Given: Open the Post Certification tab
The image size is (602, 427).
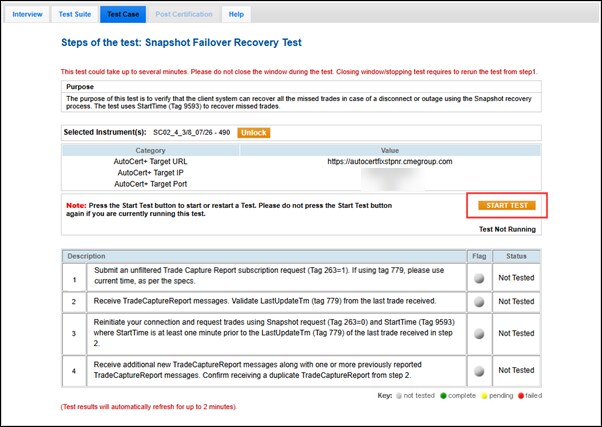Looking at the screenshot, I should tap(183, 15).
